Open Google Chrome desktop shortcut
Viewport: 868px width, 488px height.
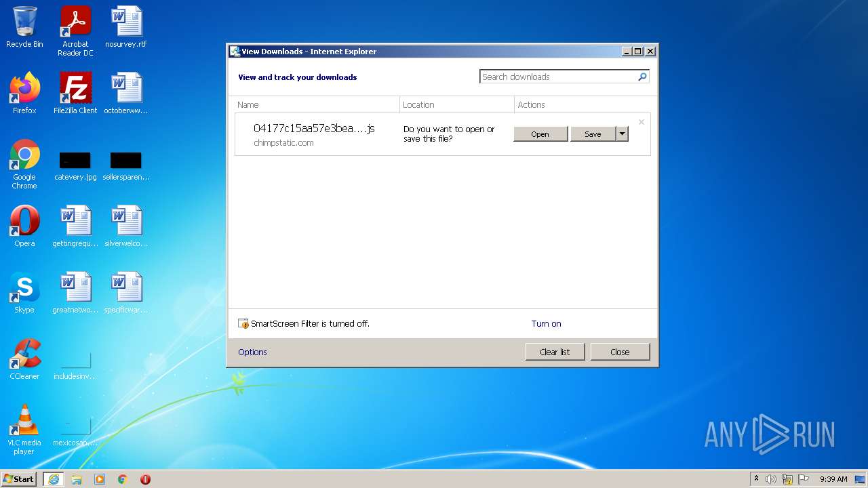tap(24, 164)
